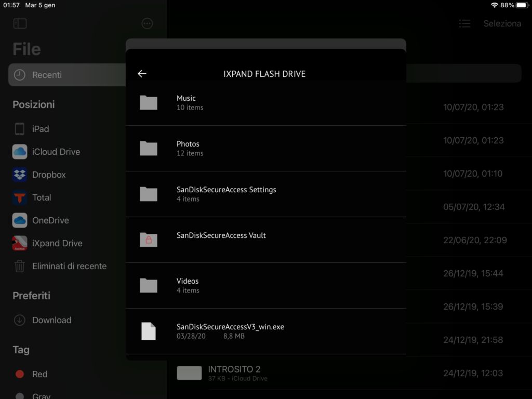Click '10 items' count under Music
This screenshot has width=532, height=399.
pyautogui.click(x=190, y=108)
